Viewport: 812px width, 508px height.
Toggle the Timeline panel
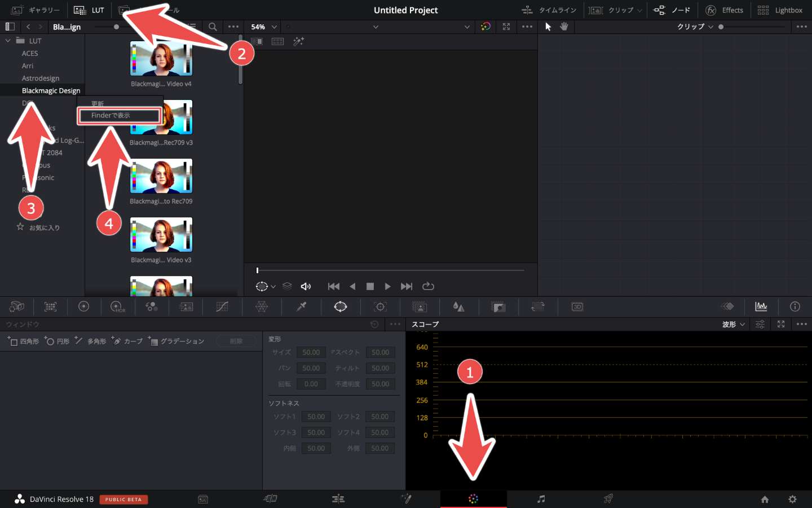(549, 10)
